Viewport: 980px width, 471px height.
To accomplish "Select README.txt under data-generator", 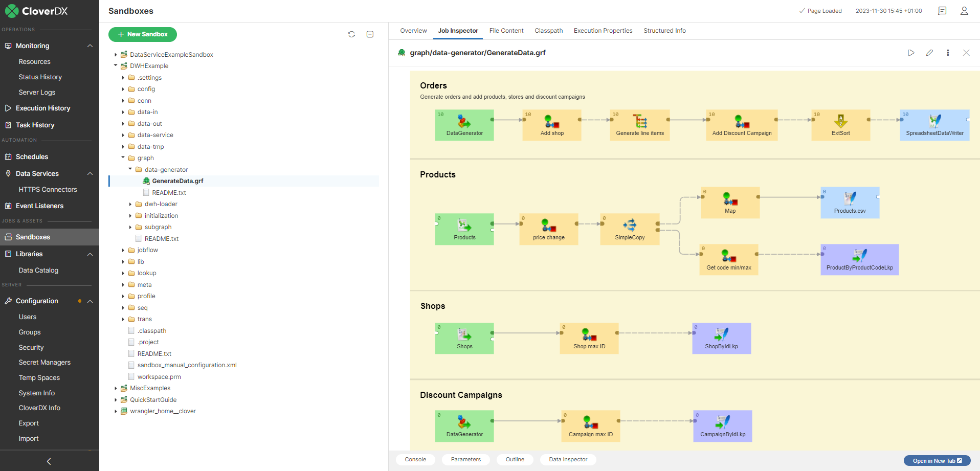I will click(x=169, y=193).
